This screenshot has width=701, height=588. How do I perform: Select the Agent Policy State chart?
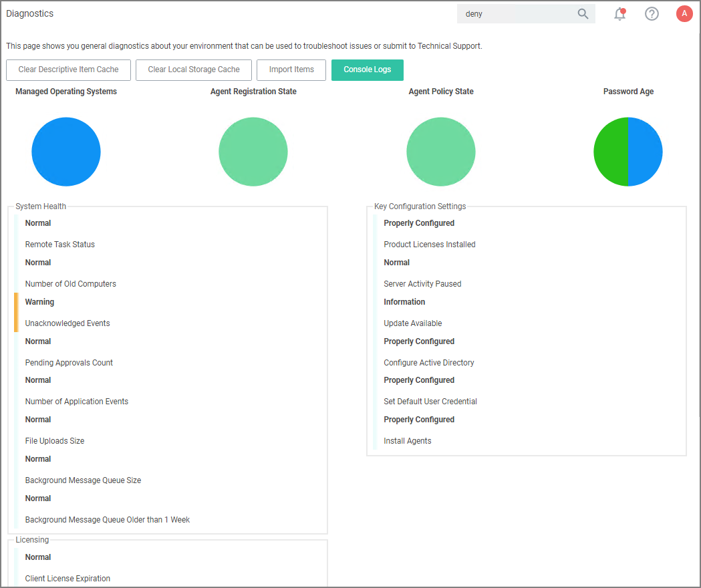click(441, 152)
